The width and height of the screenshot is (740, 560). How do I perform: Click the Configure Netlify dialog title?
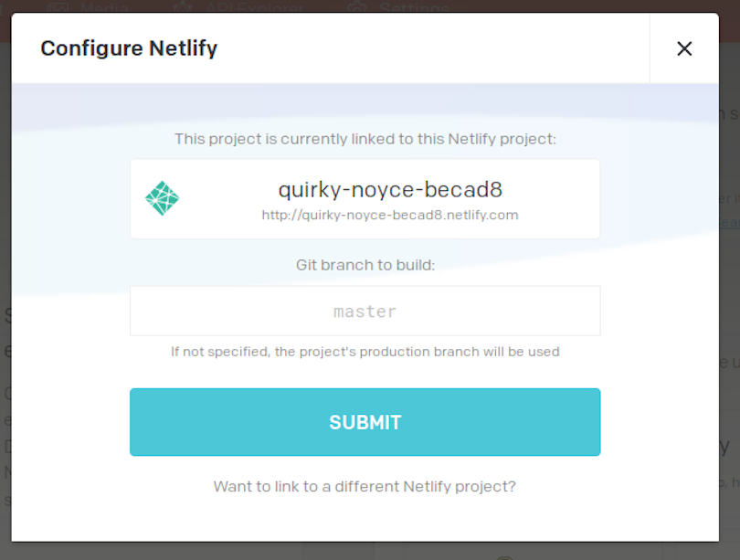[129, 48]
